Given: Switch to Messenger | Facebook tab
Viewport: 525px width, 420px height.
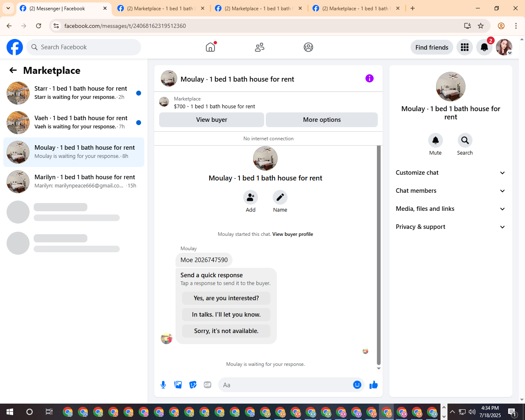Looking at the screenshot, I should click(64, 8).
